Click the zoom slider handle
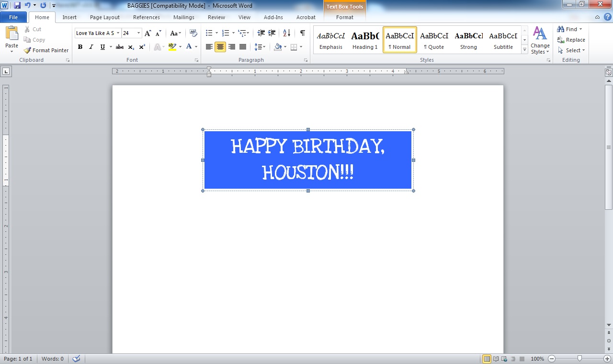613x364 pixels. [x=579, y=359]
